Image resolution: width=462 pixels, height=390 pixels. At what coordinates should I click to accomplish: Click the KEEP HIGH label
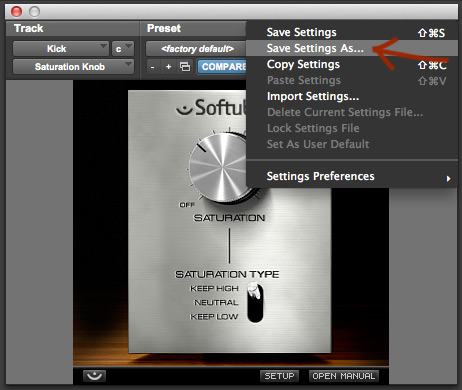[x=214, y=288]
